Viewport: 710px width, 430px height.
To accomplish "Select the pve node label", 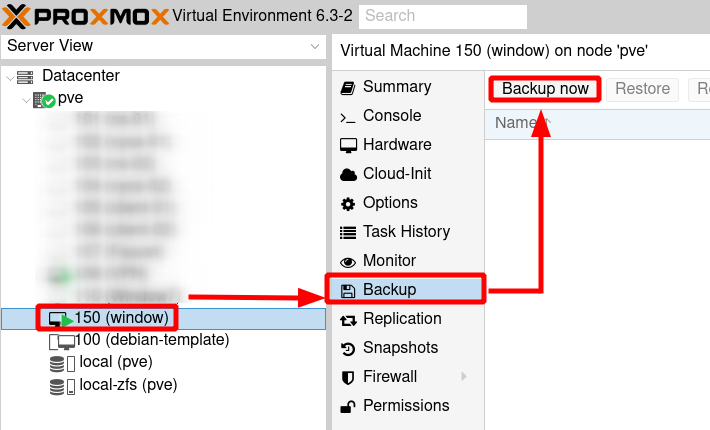I will 70,98.
